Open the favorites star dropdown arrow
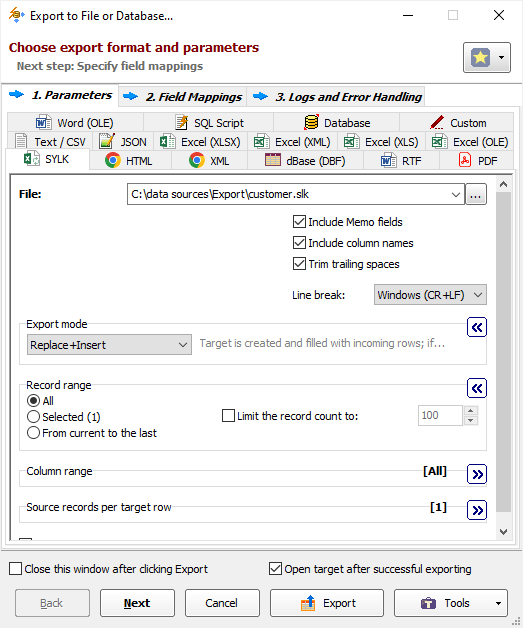This screenshot has height=628, width=523. click(x=501, y=58)
